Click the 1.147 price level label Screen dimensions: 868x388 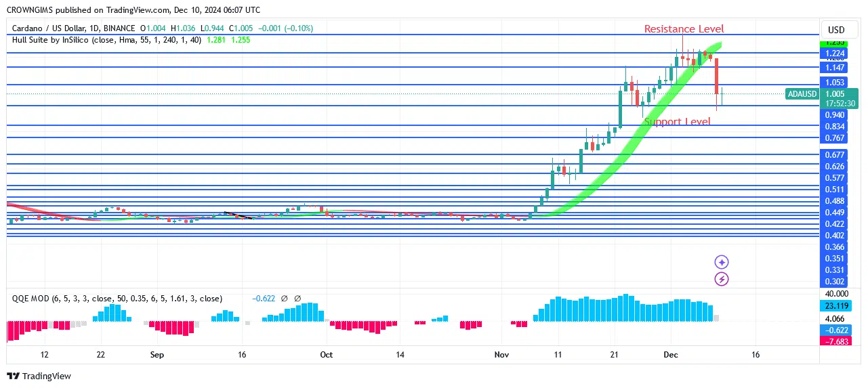(x=835, y=68)
